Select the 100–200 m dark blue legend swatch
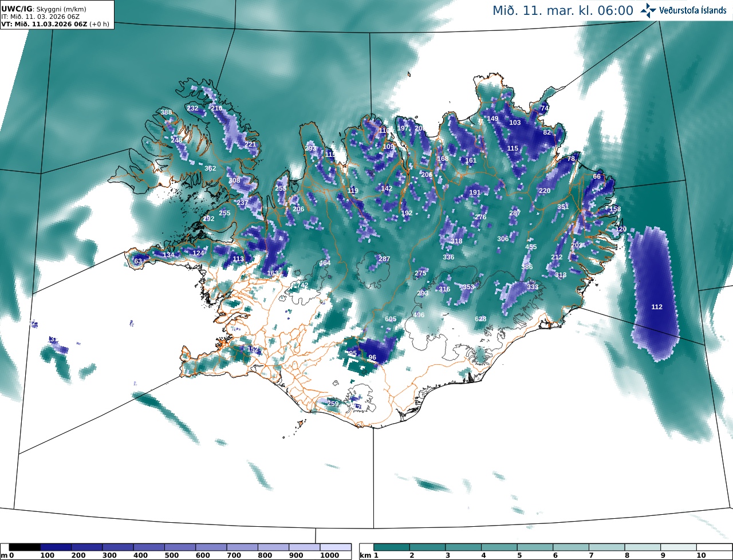This screenshot has width=733, height=560. 56,548
